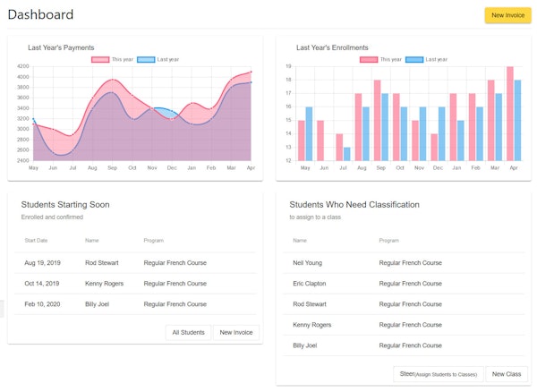The width and height of the screenshot is (537, 392).
Task: Click Program column header in the classification table
Action: 388,241
